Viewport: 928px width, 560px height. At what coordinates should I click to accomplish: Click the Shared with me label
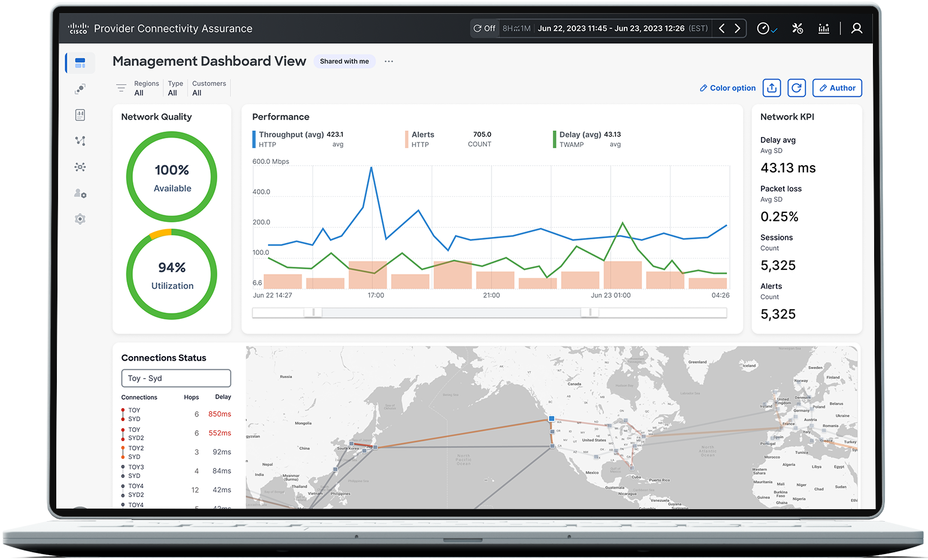pos(344,61)
